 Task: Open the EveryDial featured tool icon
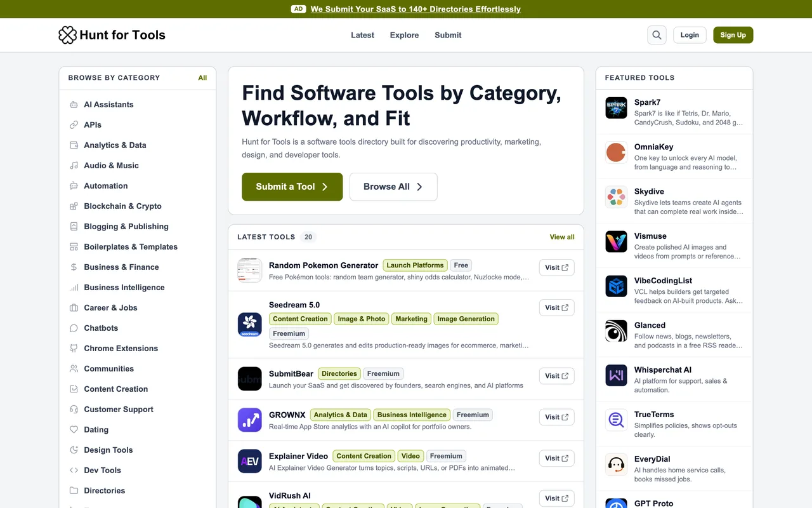pos(616,465)
